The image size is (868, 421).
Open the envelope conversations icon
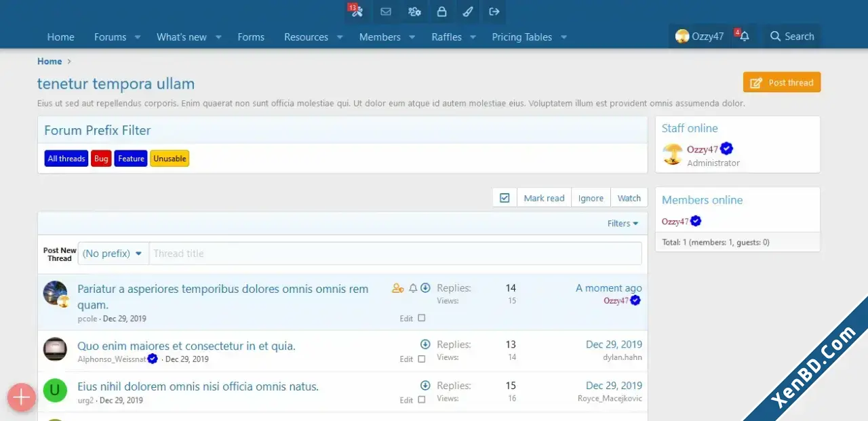click(x=386, y=12)
